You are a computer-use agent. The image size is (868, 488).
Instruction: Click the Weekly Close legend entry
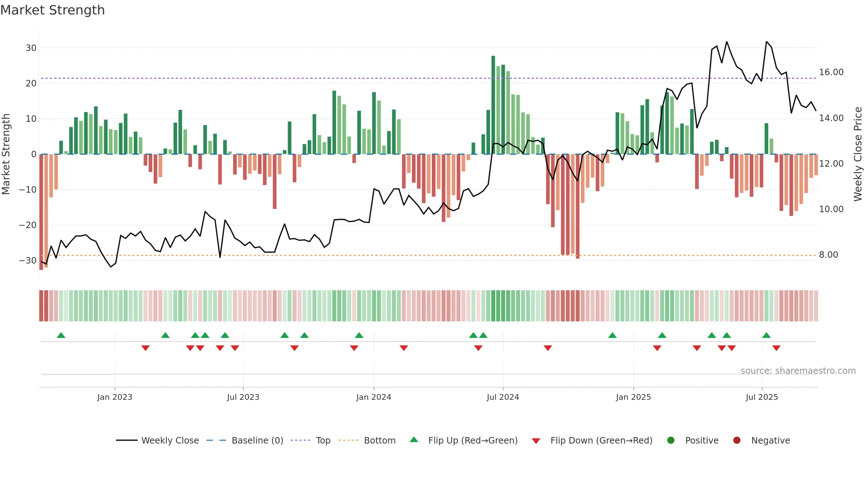pos(157,440)
